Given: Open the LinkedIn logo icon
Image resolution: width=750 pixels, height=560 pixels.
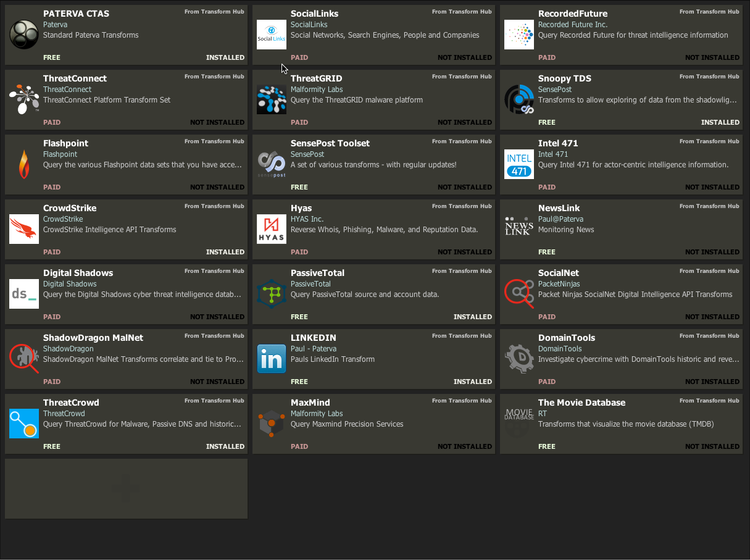Looking at the screenshot, I should point(272,359).
